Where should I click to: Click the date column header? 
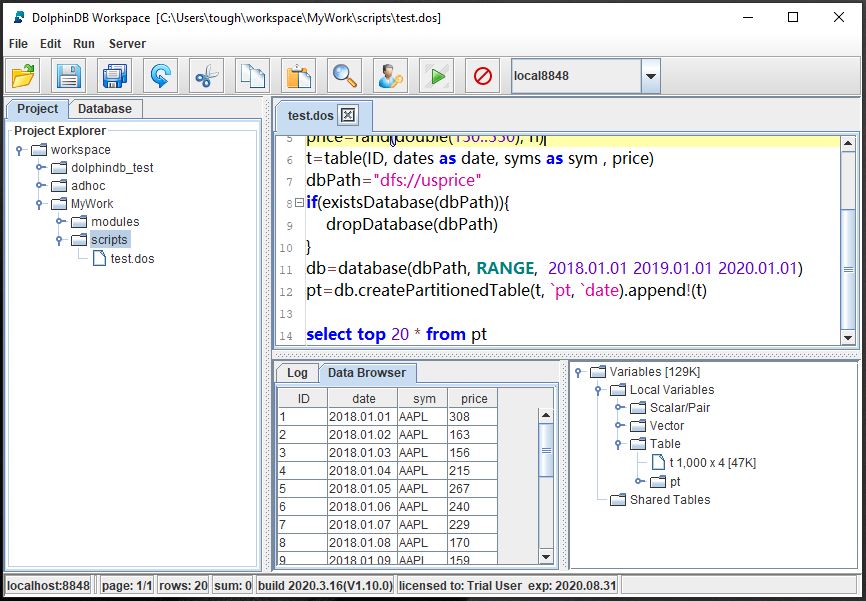363,398
